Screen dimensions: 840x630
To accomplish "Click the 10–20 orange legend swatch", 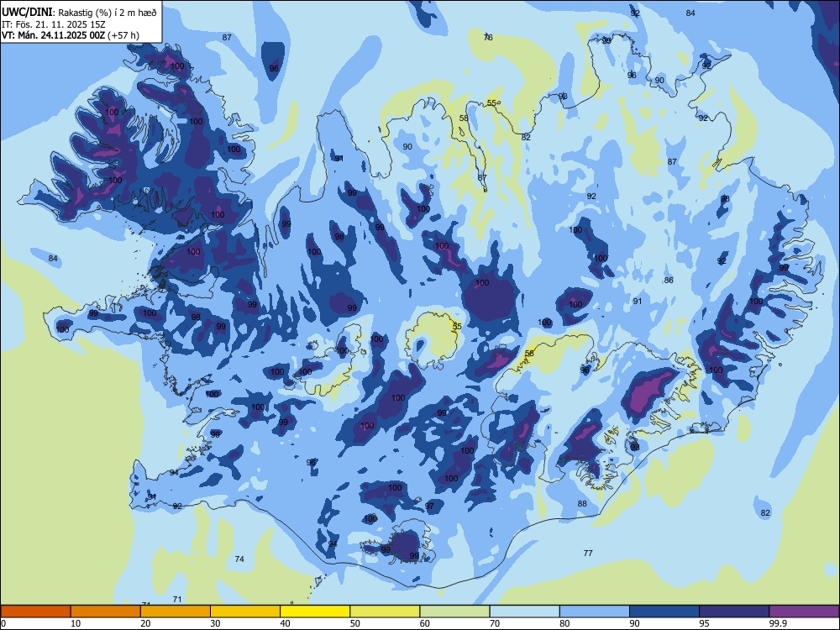I will pos(106,612).
